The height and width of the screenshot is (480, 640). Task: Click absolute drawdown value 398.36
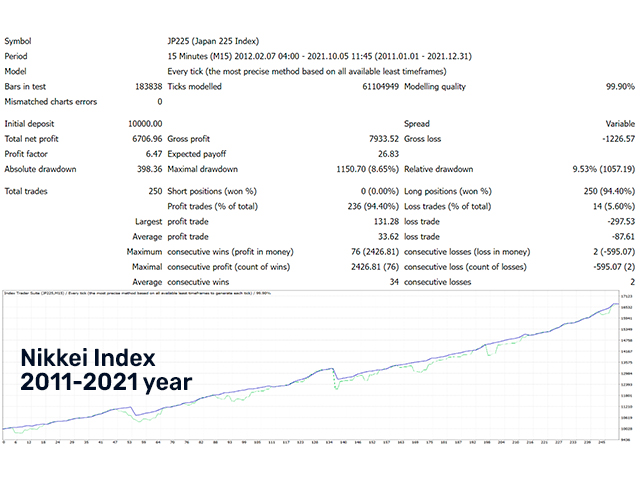pyautogui.click(x=149, y=169)
